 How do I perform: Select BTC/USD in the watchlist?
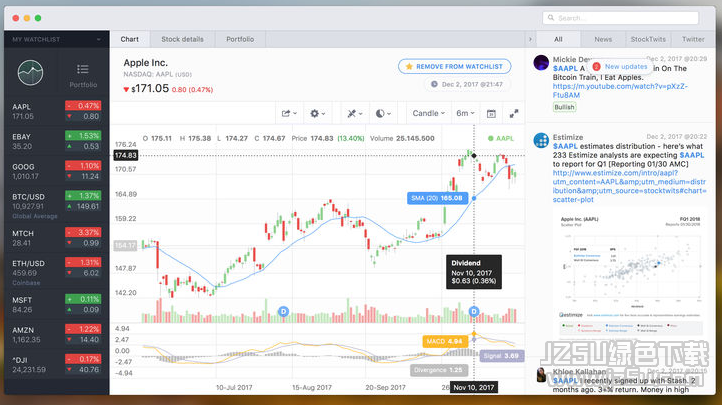[57, 205]
